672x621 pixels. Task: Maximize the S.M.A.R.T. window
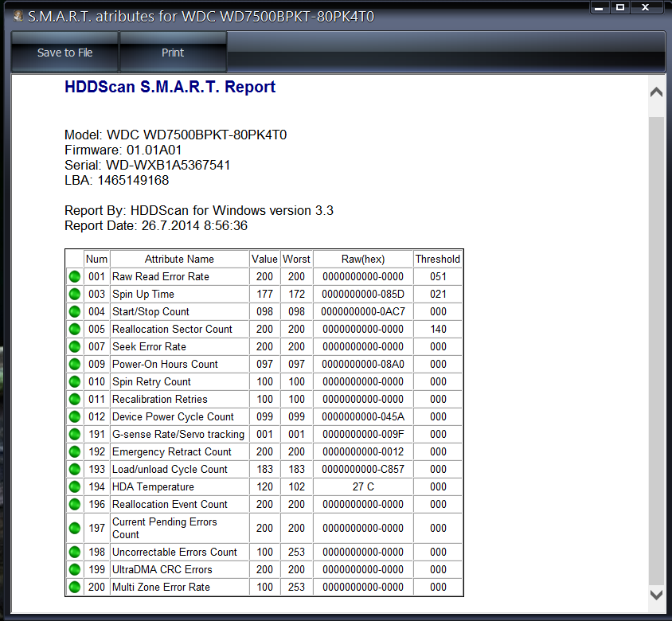pyautogui.click(x=620, y=7)
